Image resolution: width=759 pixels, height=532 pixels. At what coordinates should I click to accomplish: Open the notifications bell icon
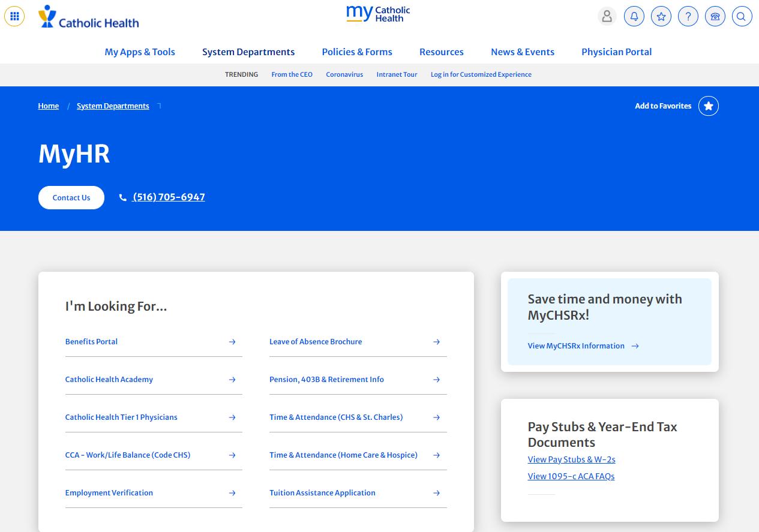(634, 16)
